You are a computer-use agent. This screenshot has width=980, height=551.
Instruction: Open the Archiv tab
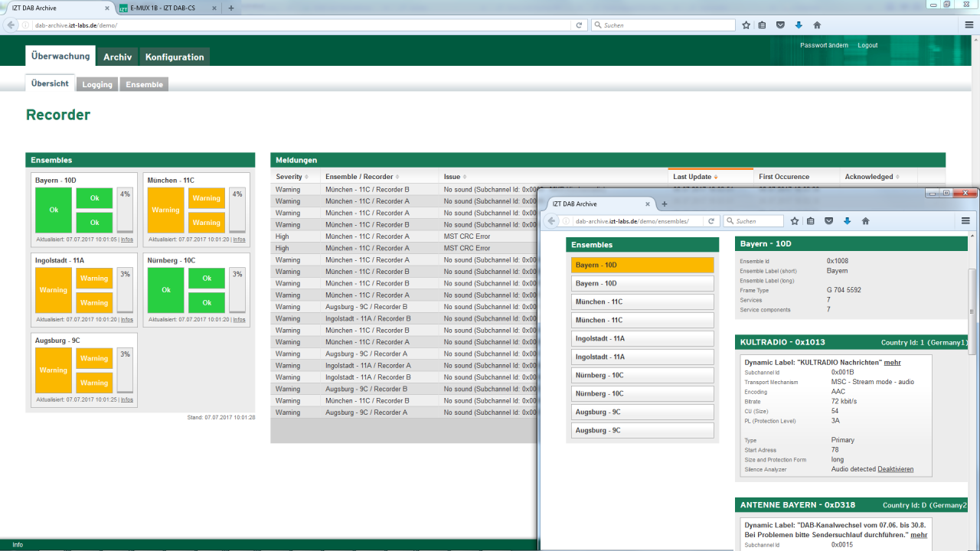tap(117, 57)
